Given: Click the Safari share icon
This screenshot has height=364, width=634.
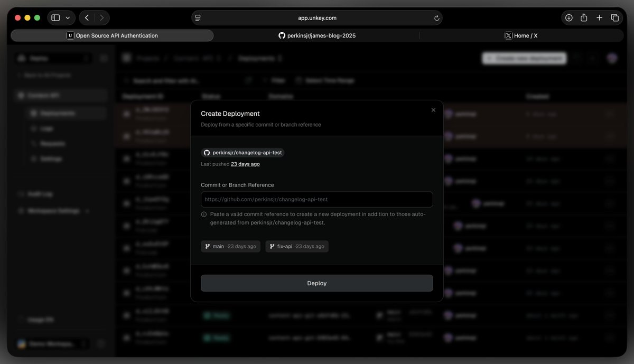Looking at the screenshot, I should (584, 17).
